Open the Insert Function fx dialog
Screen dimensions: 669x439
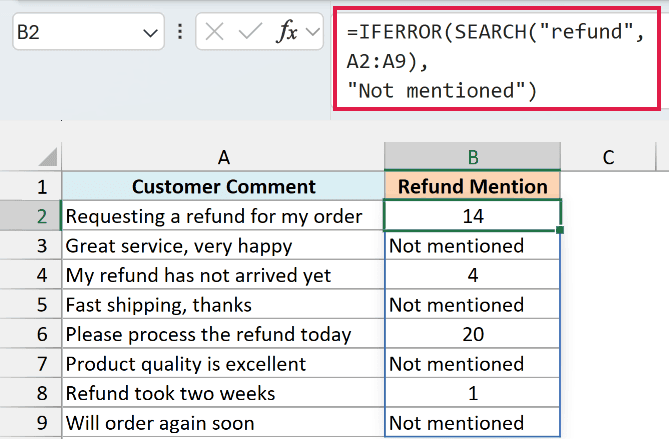[x=287, y=32]
